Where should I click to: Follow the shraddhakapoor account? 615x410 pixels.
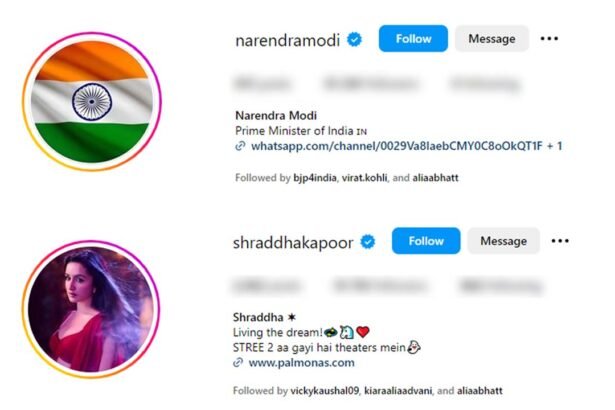[426, 241]
